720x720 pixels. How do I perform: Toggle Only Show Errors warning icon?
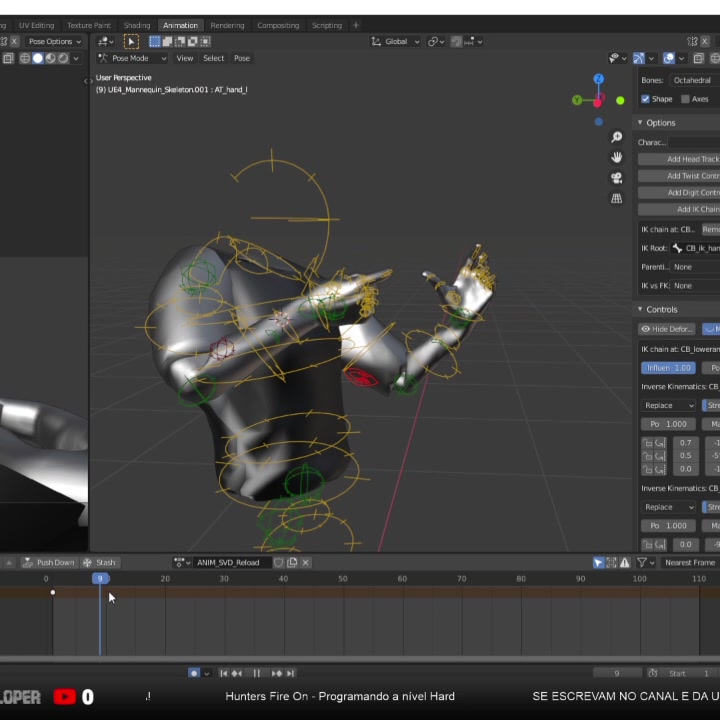(x=624, y=562)
